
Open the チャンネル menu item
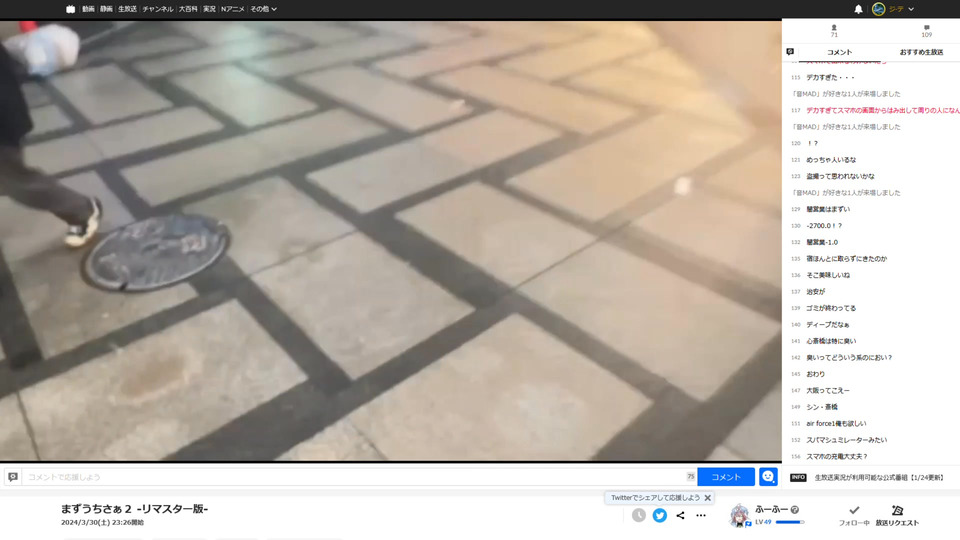click(158, 9)
